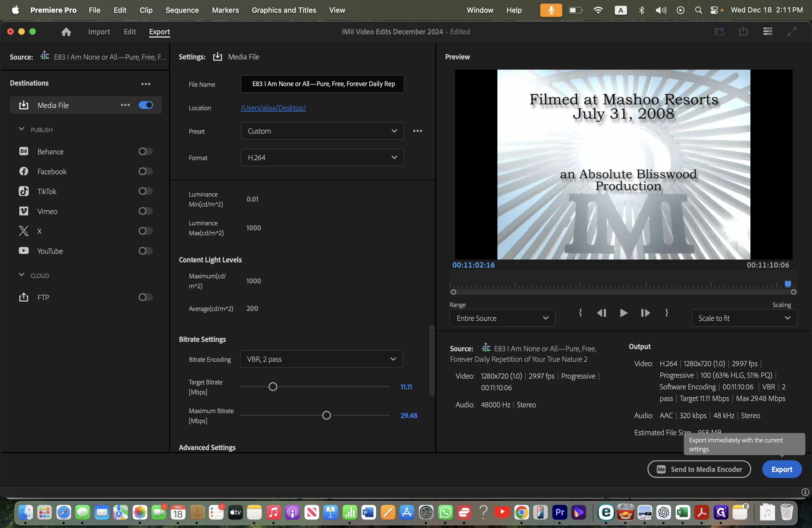This screenshot has height=528, width=812.
Task: Collapse the CLOUD section
Action: (x=22, y=275)
